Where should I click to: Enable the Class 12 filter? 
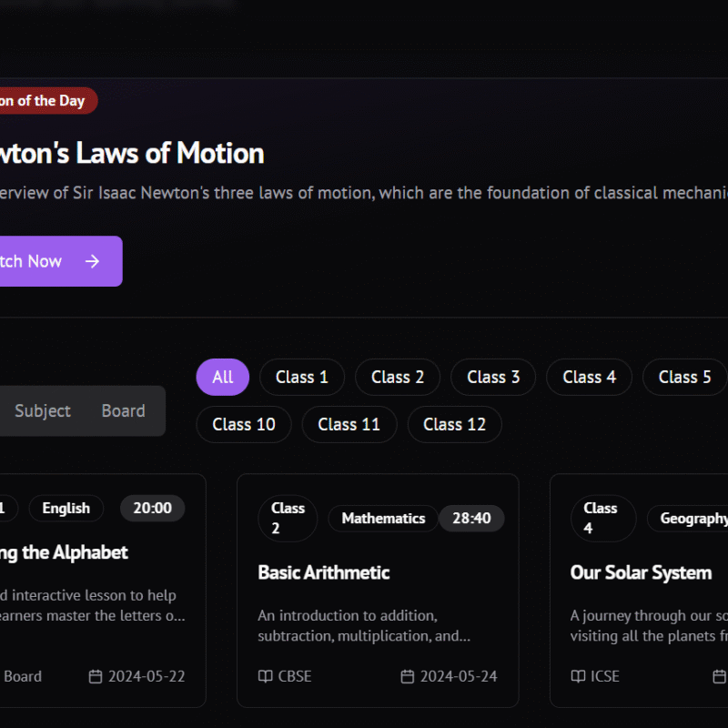pyautogui.click(x=454, y=424)
